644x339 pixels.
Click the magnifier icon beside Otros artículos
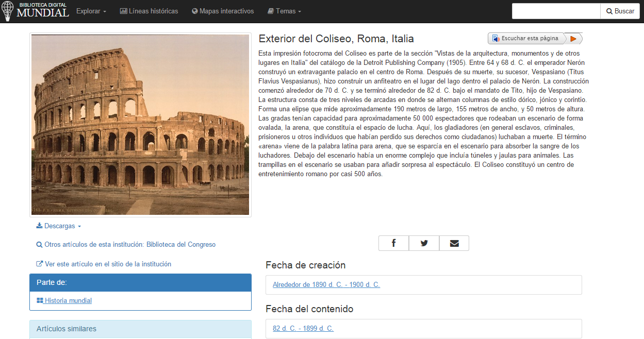(x=39, y=245)
